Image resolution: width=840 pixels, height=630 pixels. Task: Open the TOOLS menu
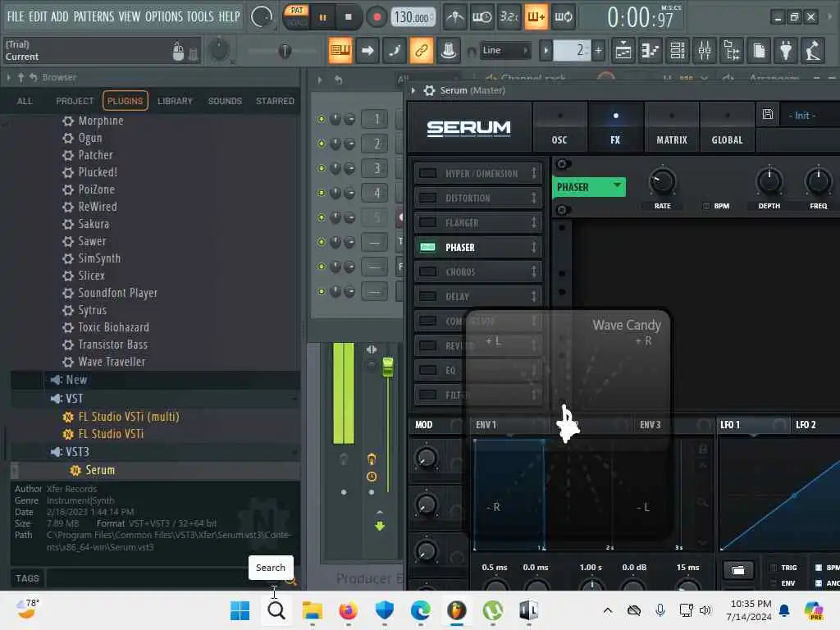click(200, 16)
